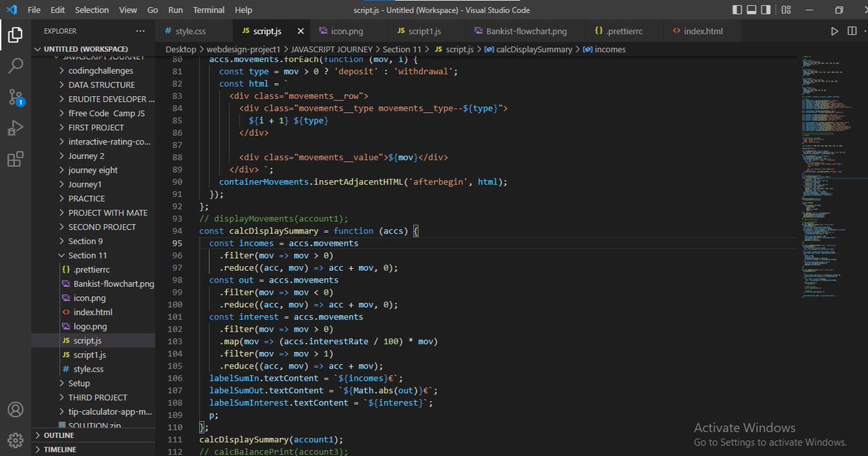Viewport: 868px width, 456px height.
Task: Click Section 11 in the breadcrumb
Action: 402,49
